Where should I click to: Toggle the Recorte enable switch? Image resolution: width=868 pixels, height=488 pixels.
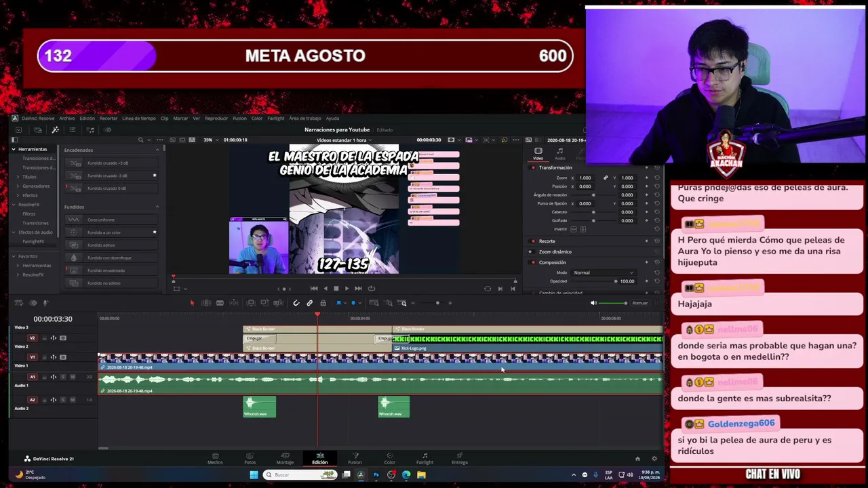point(533,241)
